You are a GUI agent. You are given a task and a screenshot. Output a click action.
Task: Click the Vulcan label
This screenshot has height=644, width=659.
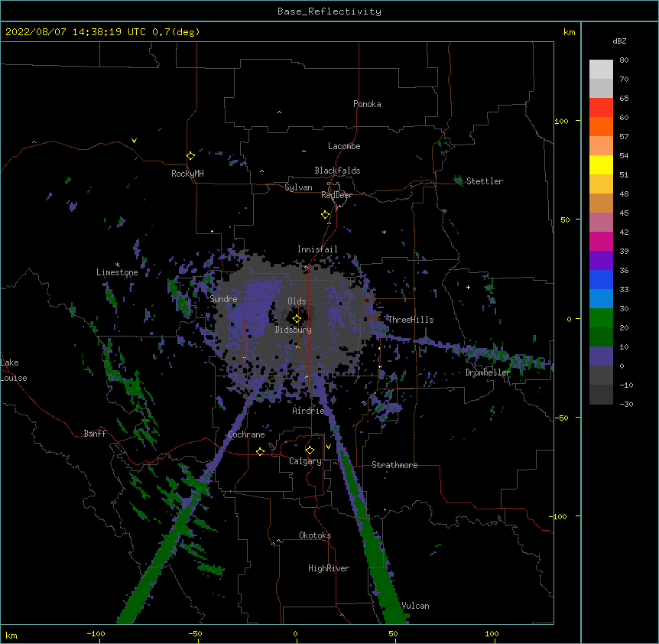pyautogui.click(x=415, y=606)
